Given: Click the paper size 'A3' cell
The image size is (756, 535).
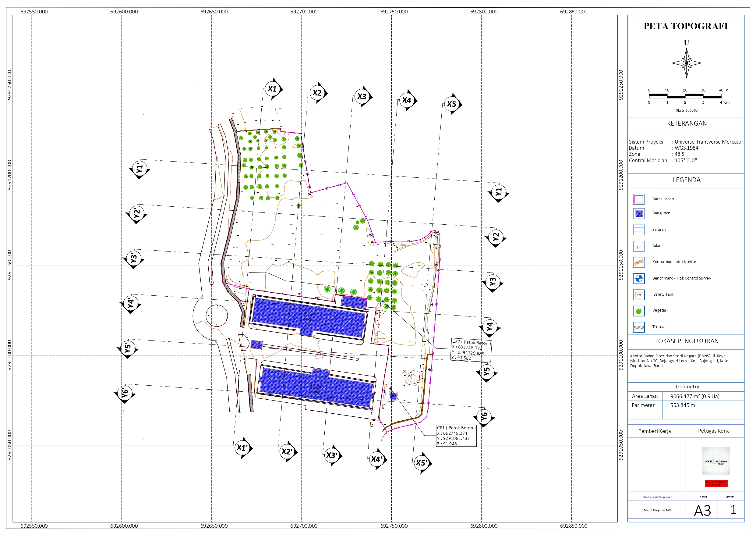Looking at the screenshot, I should pyautogui.click(x=702, y=510).
